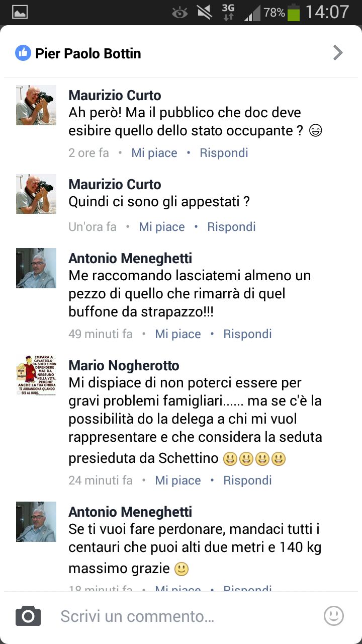Like Mario Nogherotto's comment
This screenshot has height=644, width=362.
pos(178,480)
